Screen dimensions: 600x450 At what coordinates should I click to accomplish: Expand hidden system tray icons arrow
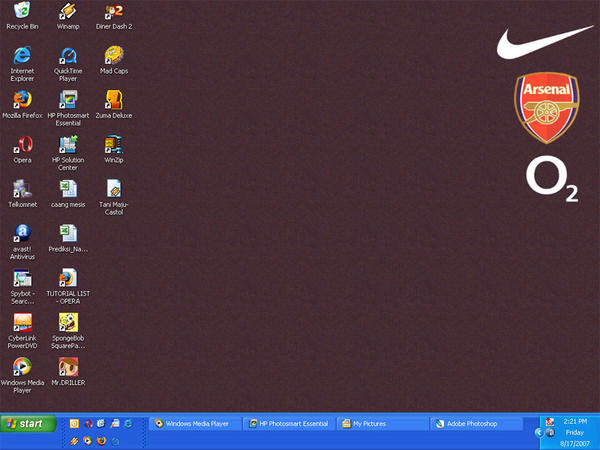(x=539, y=433)
